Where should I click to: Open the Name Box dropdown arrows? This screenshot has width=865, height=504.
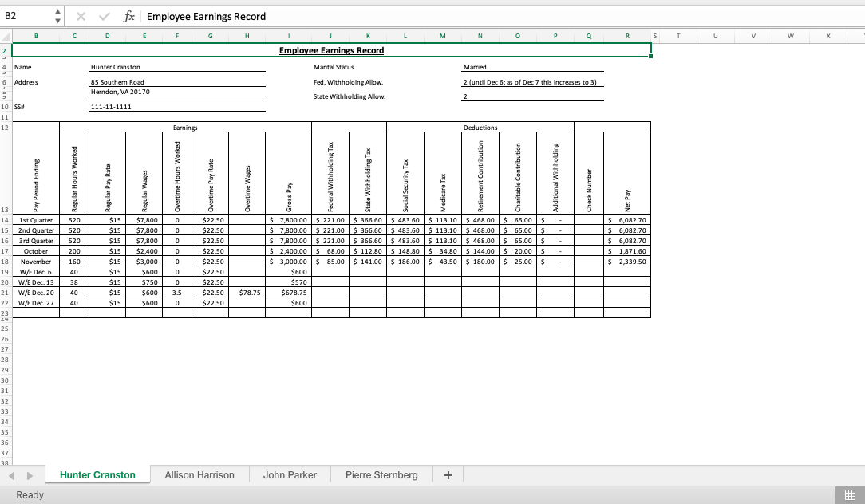click(57, 16)
